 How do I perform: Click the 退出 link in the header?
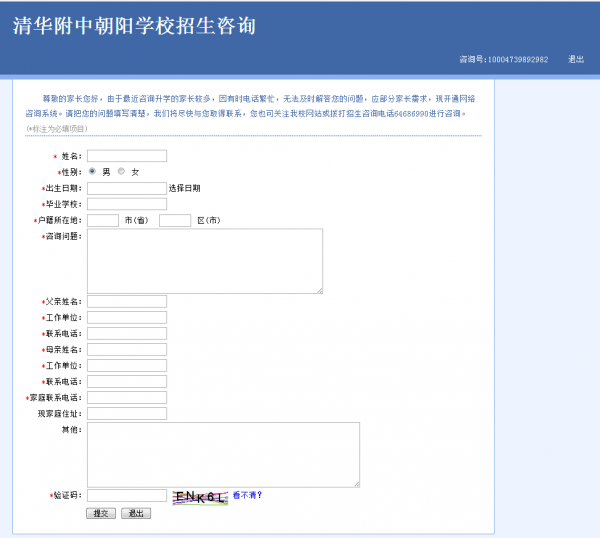click(576, 60)
